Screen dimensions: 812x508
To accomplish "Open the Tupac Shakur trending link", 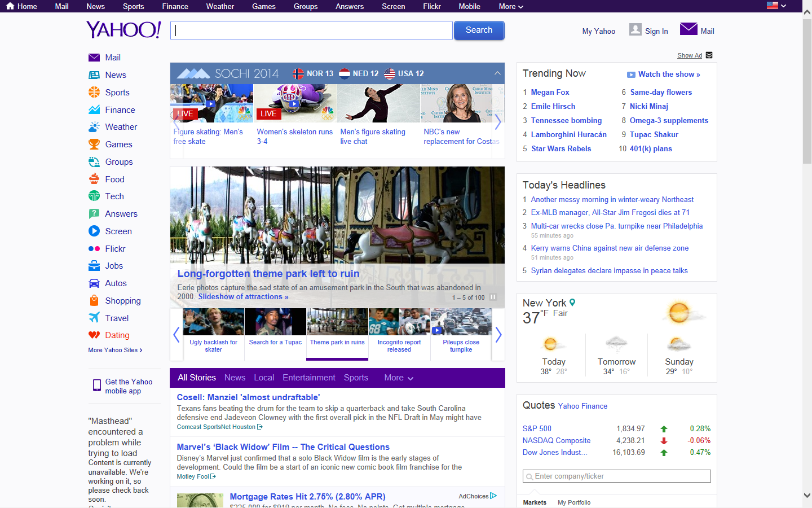I will click(x=654, y=134).
